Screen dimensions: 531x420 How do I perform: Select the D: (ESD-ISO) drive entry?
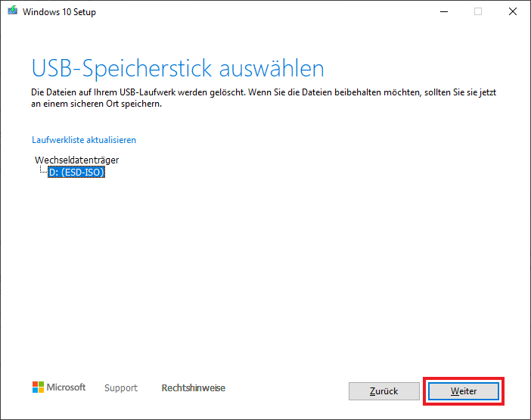coord(76,172)
